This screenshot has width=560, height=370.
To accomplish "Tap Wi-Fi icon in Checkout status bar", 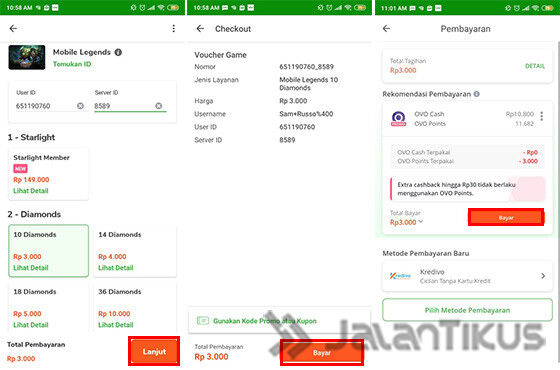I will coord(349,8).
